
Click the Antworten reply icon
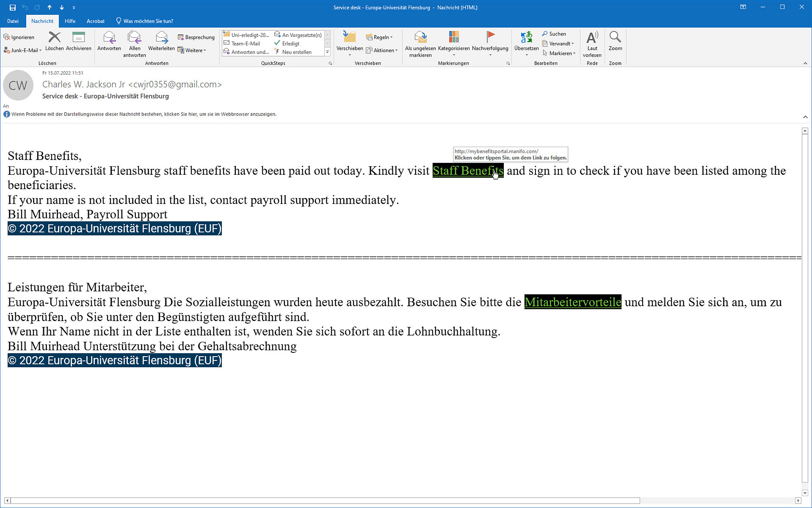pyautogui.click(x=109, y=38)
